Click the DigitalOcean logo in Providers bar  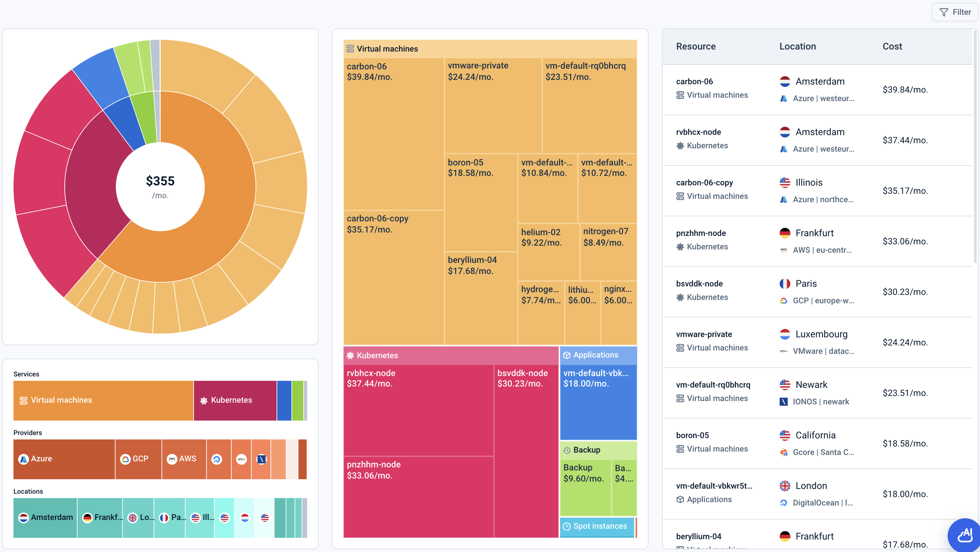click(x=217, y=459)
